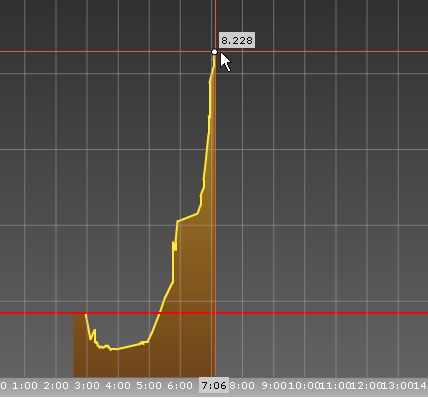Image resolution: width=428 pixels, height=398 pixels.
Task: Click the 13:00 time axis label
Action: click(397, 386)
